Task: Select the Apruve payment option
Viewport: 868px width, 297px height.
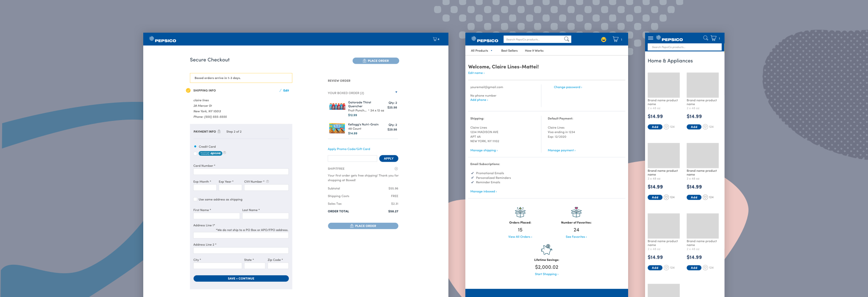Action: tap(195, 153)
